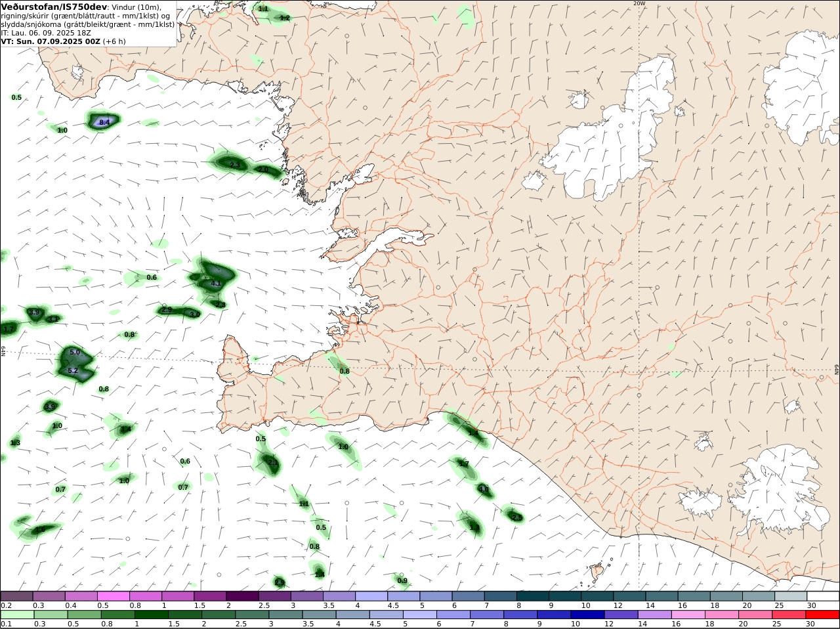Screen dimensions: 840x629
Task: Select upper legend swatch labeled 8
Action: click(x=532, y=596)
